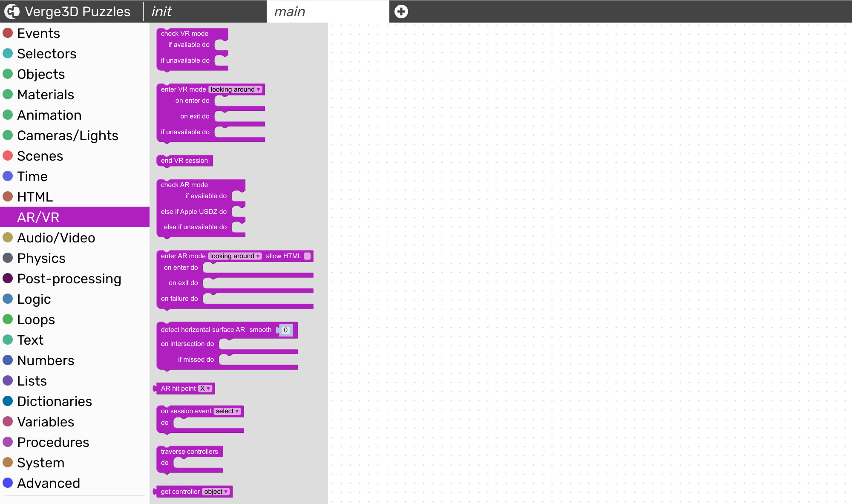Open the Animation category

pyautogui.click(x=75, y=115)
